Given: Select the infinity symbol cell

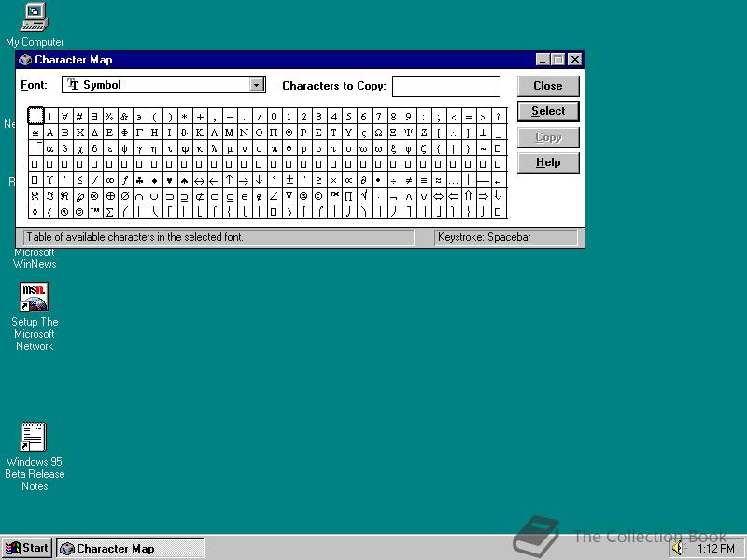Looking at the screenshot, I should [x=109, y=180].
